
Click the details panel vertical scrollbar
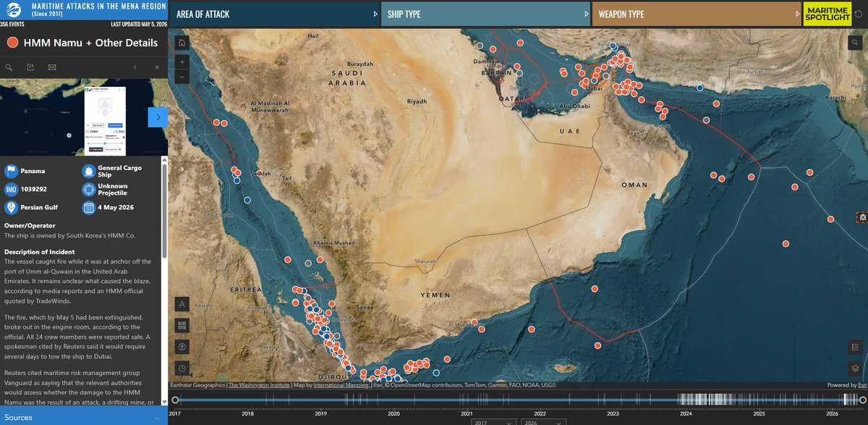(165, 210)
